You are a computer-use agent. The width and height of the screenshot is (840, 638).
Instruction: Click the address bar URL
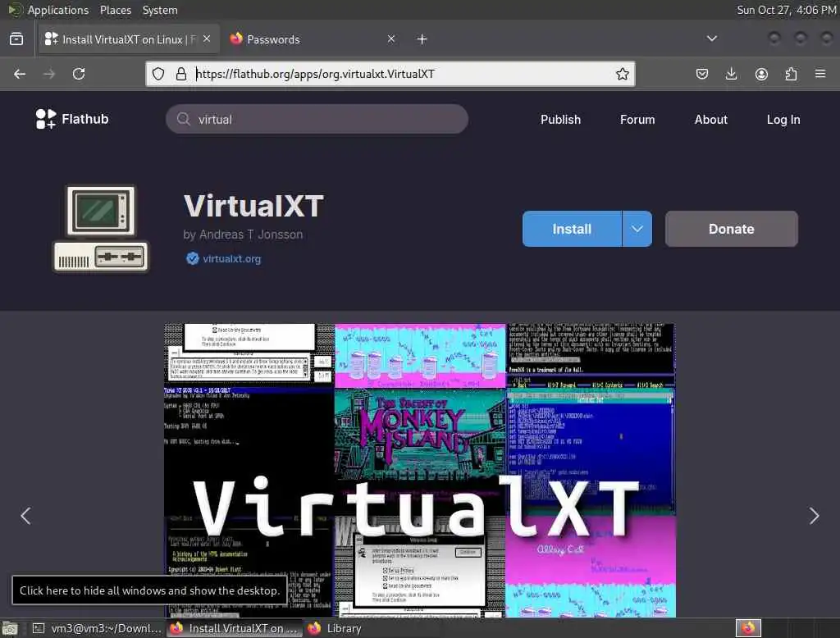point(315,74)
